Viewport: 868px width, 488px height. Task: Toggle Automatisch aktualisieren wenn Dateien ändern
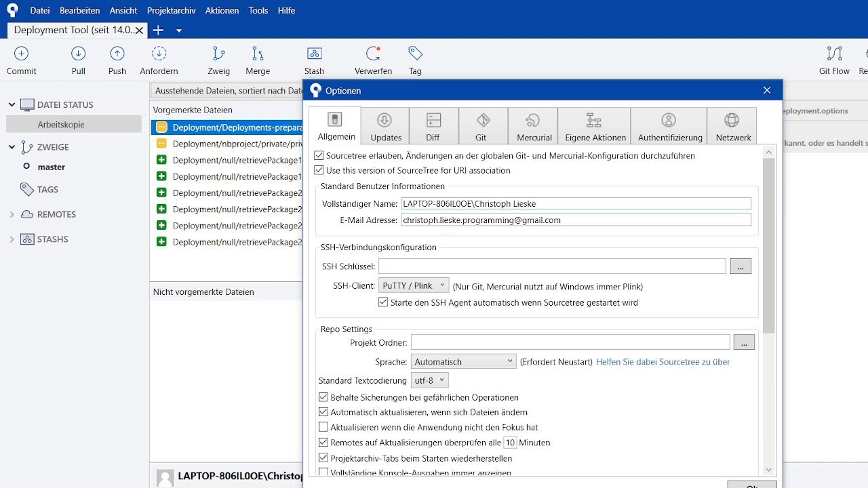[x=323, y=411]
